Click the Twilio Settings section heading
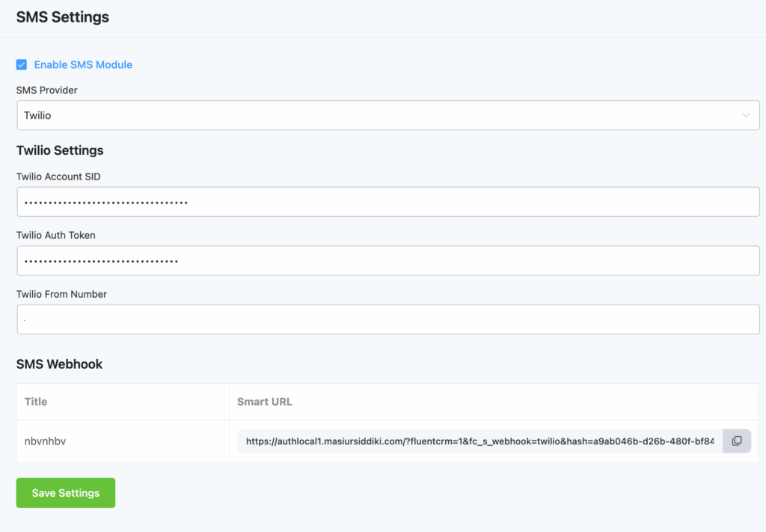 (60, 150)
